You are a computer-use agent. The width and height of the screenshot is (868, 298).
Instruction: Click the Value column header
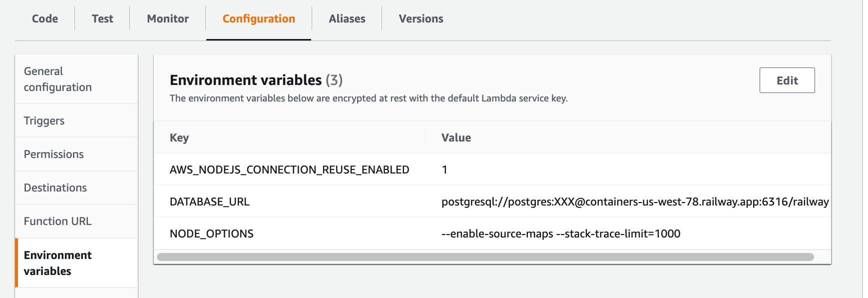click(x=456, y=137)
